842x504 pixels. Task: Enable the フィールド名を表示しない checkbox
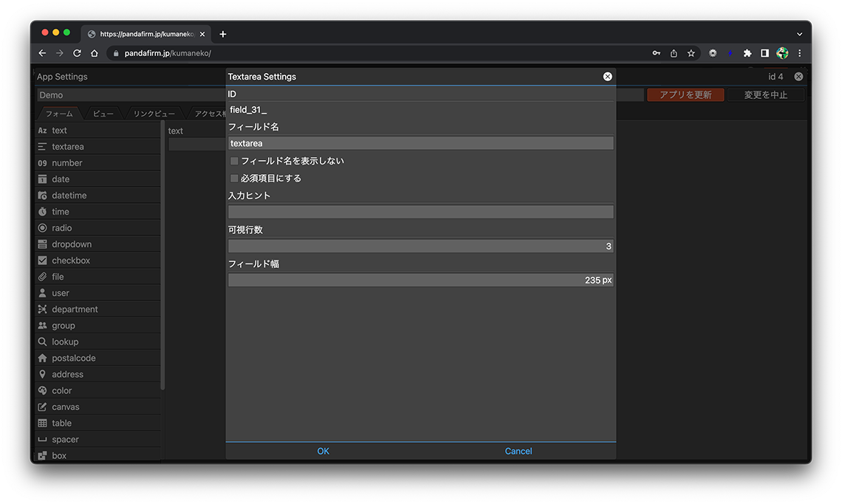pos(234,161)
